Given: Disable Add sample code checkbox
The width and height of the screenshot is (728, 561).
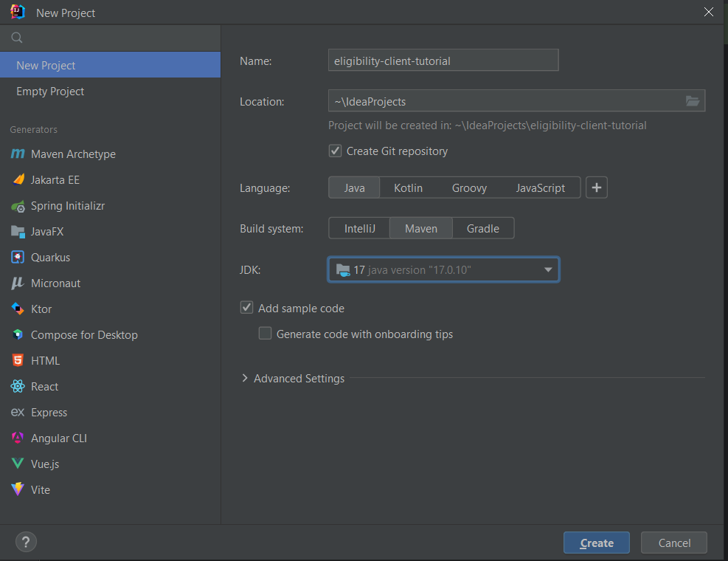Looking at the screenshot, I should pos(247,308).
